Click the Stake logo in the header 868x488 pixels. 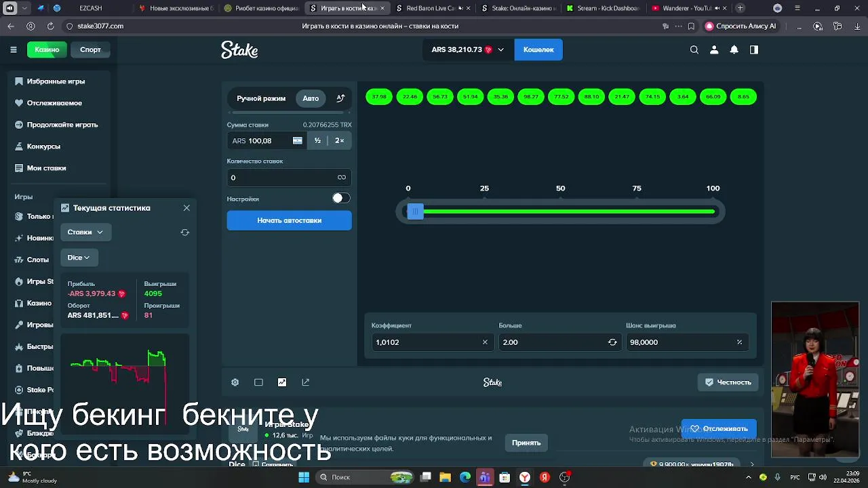point(239,49)
